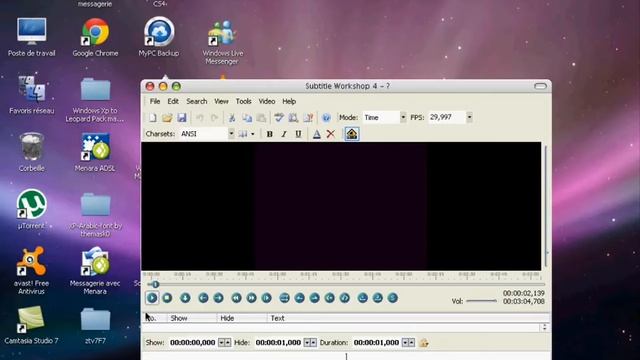Screen dimensions: 640x360
Task: Open Camtasia Studio 7 shortcut
Action: [31, 324]
